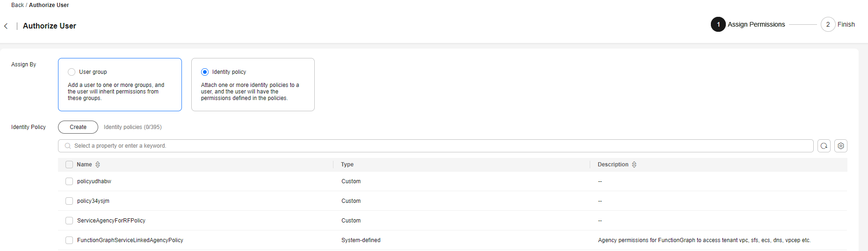The width and height of the screenshot is (868, 251).
Task: Click the back arrow beside Authorize User
Action: (x=6, y=26)
